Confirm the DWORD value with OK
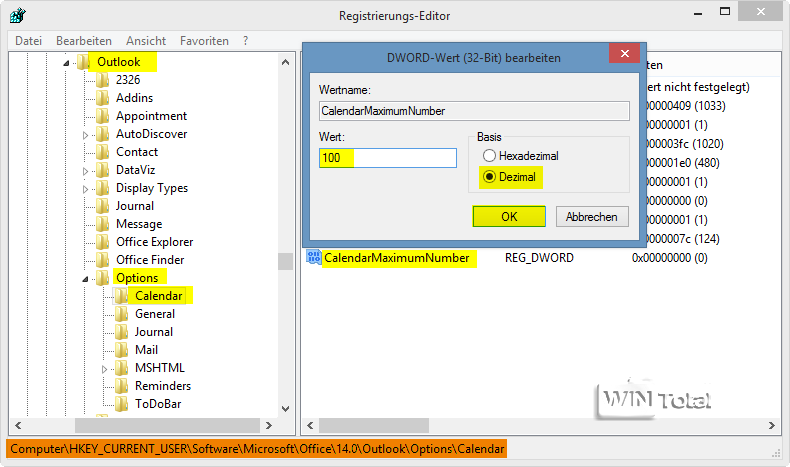Screen dimensions: 790x467 coord(509,217)
